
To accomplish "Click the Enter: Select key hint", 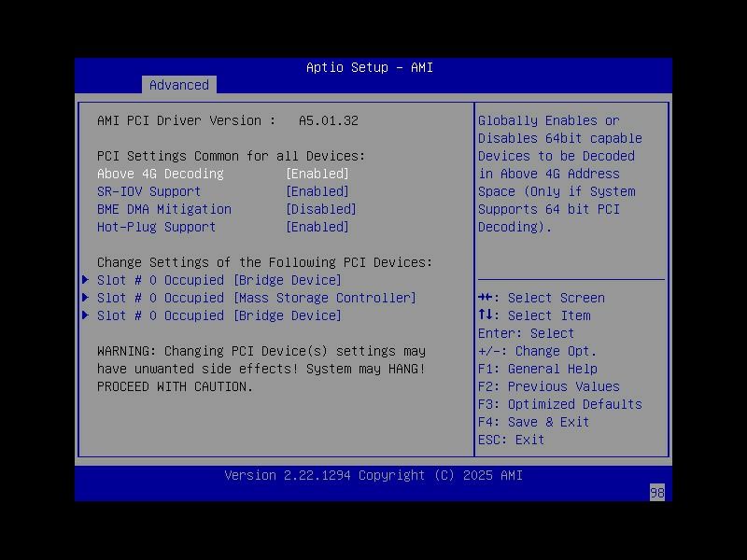I will [526, 333].
